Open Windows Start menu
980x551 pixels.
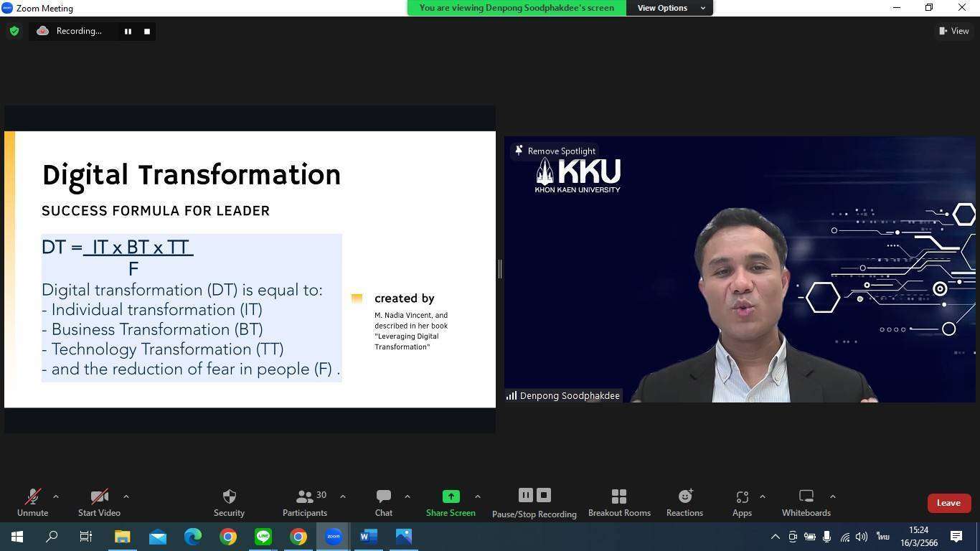click(x=17, y=537)
